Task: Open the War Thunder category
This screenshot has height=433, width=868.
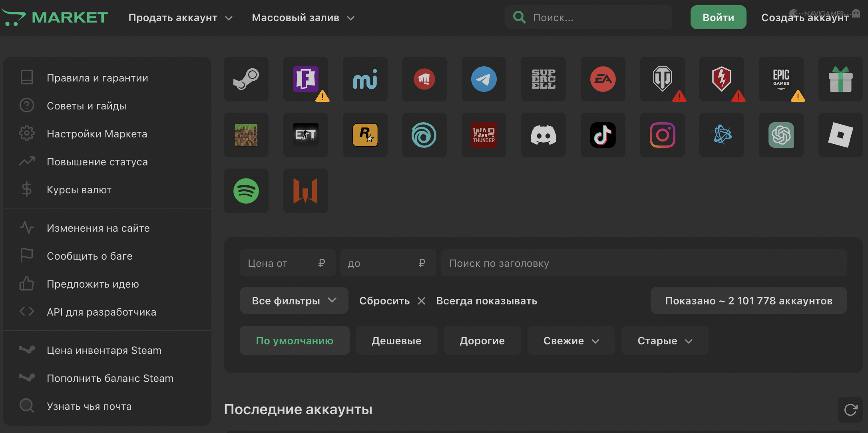Action: point(484,135)
